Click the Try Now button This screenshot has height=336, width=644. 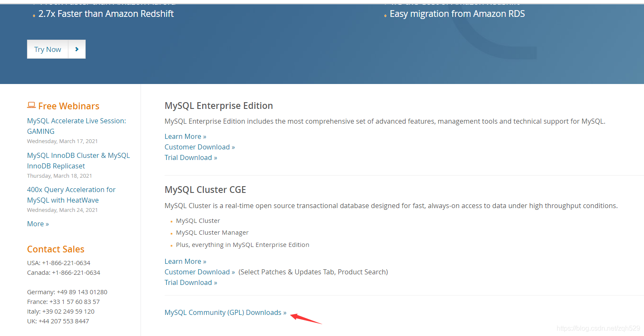48,49
